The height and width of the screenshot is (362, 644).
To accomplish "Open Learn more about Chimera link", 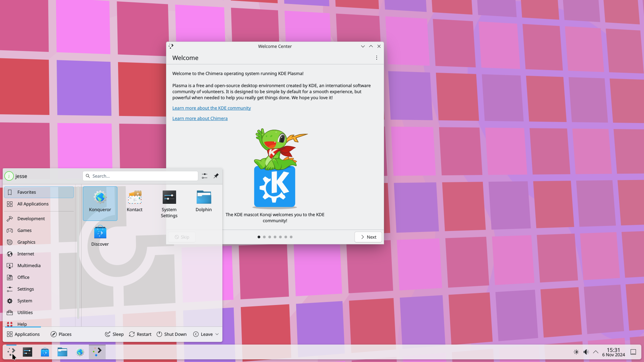I will 200,118.
